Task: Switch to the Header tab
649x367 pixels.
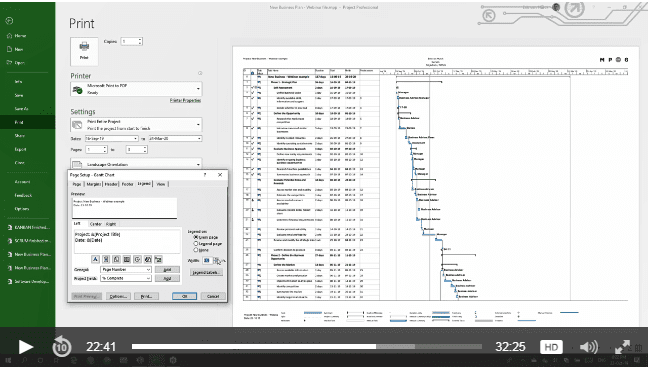Action: (x=111, y=184)
